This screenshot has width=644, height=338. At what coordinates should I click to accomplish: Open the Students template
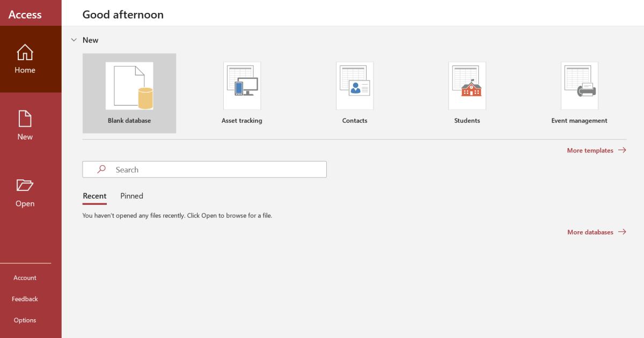tap(467, 86)
